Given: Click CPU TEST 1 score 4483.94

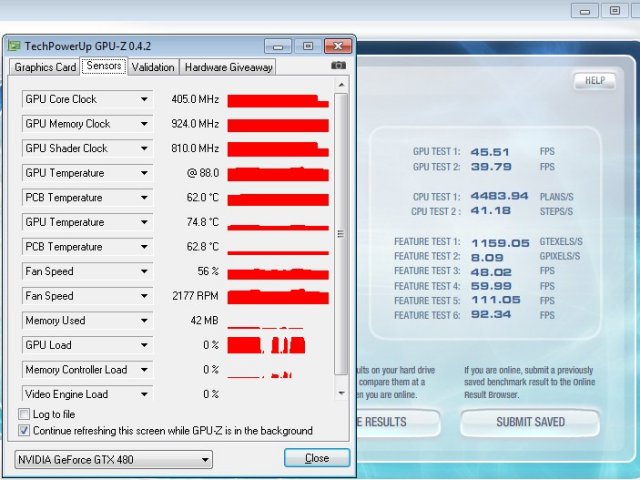Looking at the screenshot, I should point(499,196).
